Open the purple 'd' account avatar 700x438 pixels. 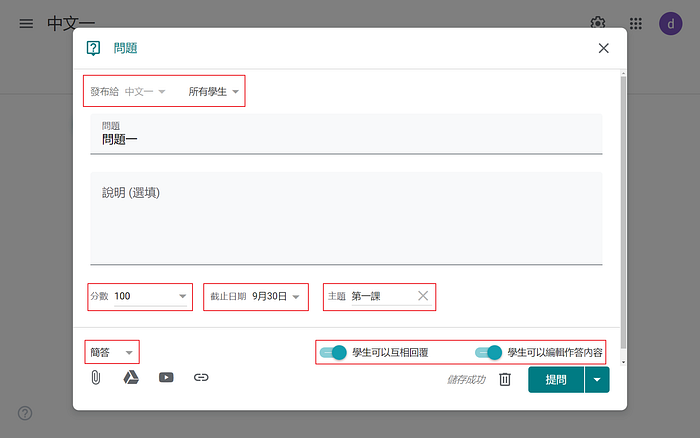[x=671, y=23]
